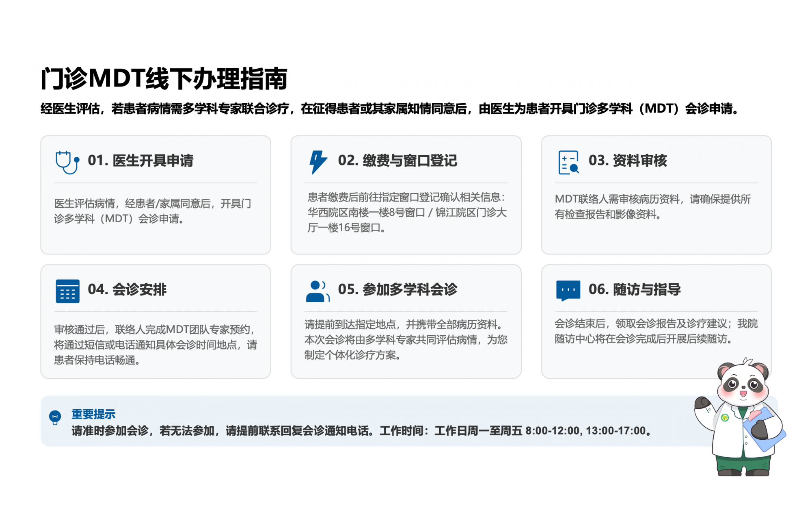Click the lightbulb icon beside 重要提示
This screenshot has width=812, height=508.
point(55,417)
